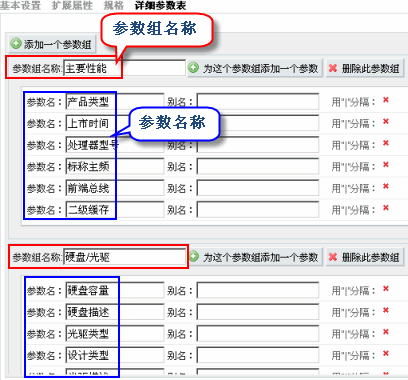Select the parameter name field 前端总线
Image resolution: width=408 pixels, height=380 pixels.
click(x=115, y=188)
